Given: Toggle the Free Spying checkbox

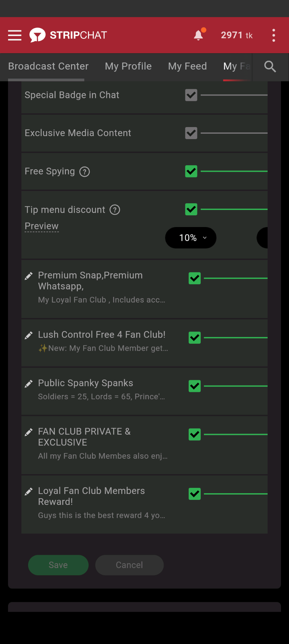Looking at the screenshot, I should [x=191, y=172].
